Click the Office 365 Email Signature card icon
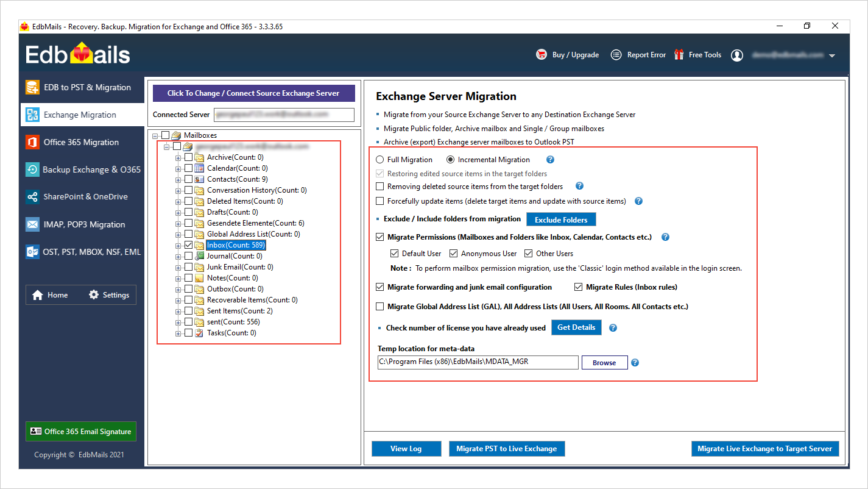 click(36, 431)
